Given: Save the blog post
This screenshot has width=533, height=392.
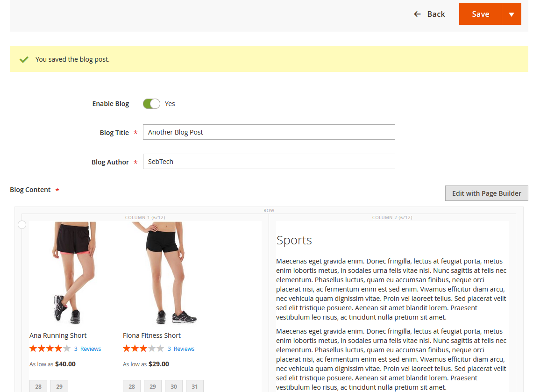Looking at the screenshot, I should (x=480, y=14).
